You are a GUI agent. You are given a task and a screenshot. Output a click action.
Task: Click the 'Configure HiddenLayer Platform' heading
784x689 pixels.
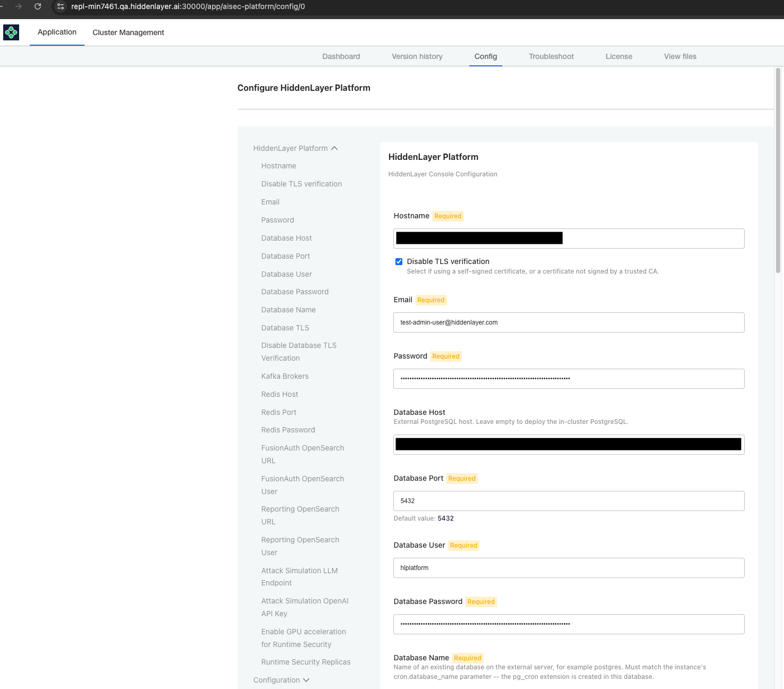(304, 88)
